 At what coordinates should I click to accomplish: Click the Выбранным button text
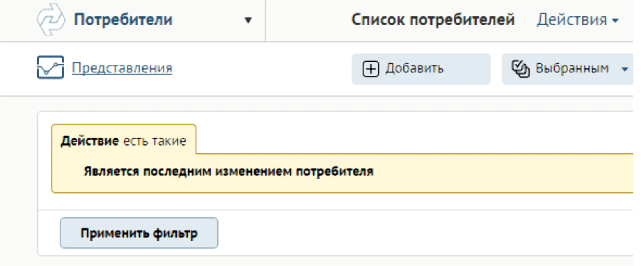point(572,68)
